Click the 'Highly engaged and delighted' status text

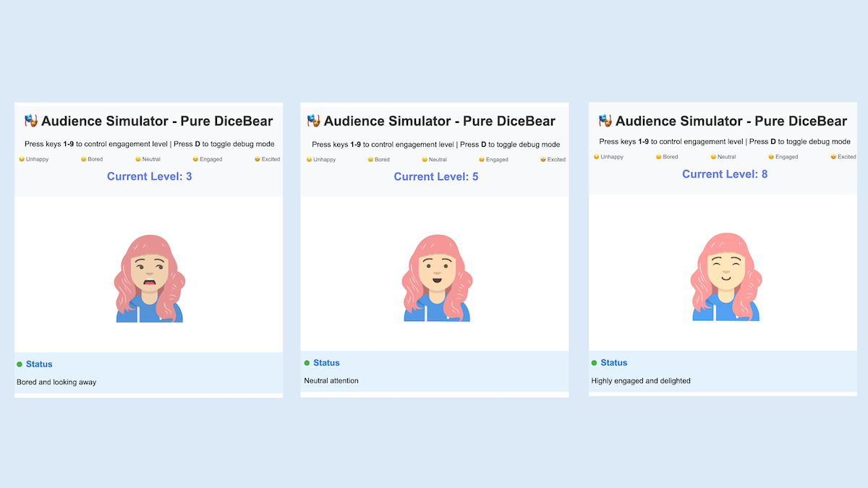tap(641, 381)
